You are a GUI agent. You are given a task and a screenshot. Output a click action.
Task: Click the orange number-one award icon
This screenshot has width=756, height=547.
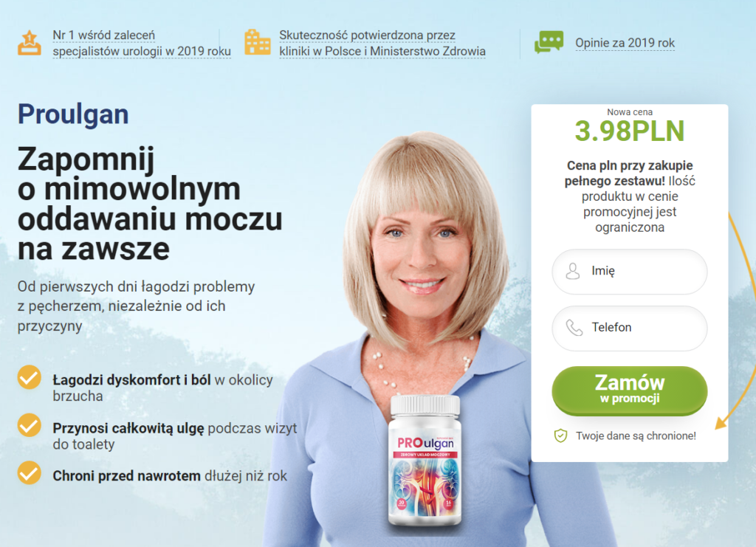click(x=30, y=43)
